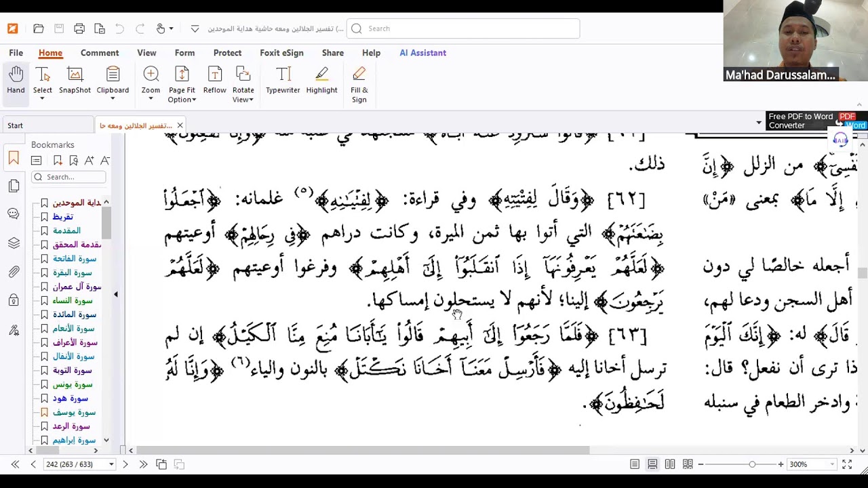
Task: Click the Free PDF to Word Converter banner
Action: coord(817,121)
